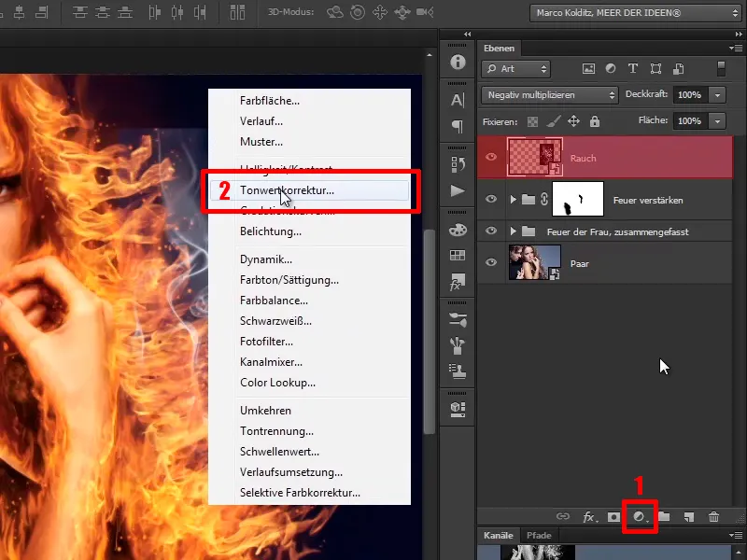Hide the Rauch layer
Screen dimensions: 747x560
coord(491,157)
